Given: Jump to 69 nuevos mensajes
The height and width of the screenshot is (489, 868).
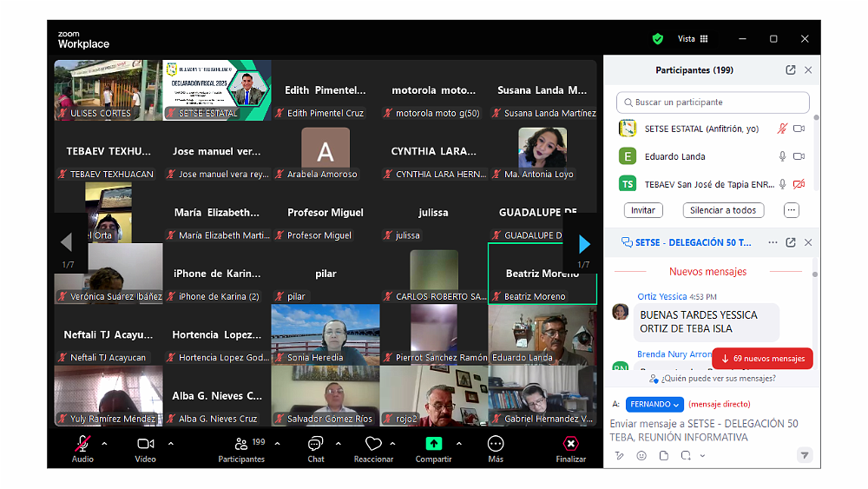Looking at the screenshot, I should (x=762, y=358).
